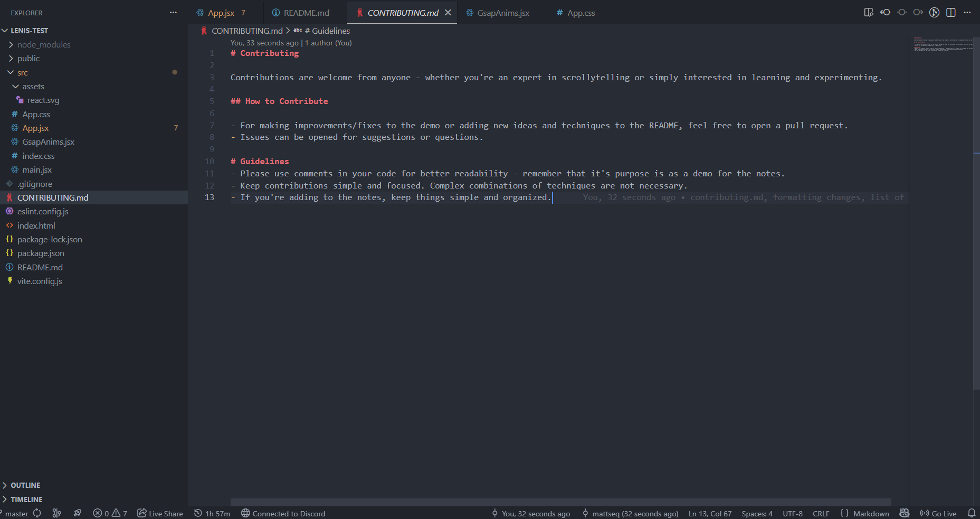Screen dimensions: 980x519
Task: Toggle Go Live server
Action: [x=938, y=513]
